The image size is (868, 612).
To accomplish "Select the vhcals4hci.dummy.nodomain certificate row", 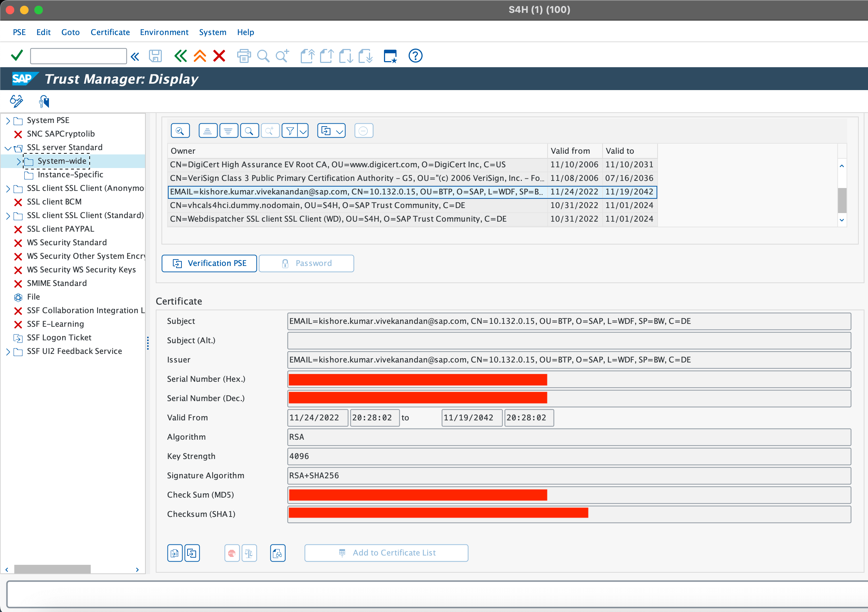I will click(x=412, y=206).
